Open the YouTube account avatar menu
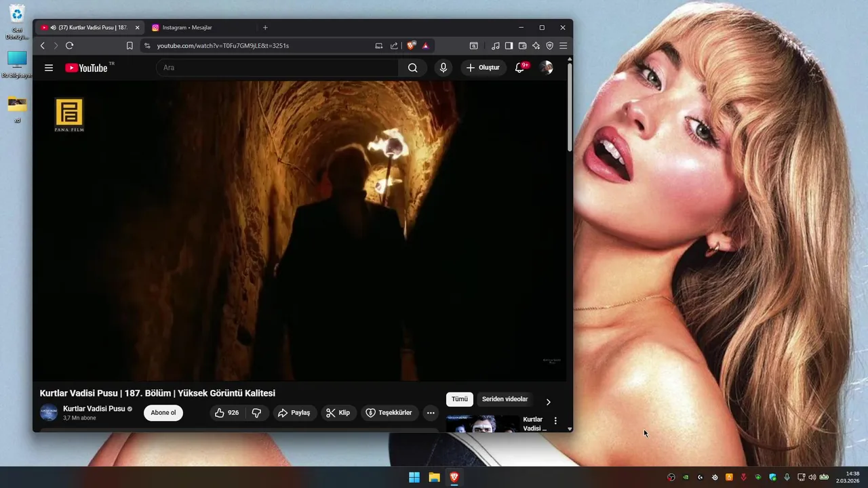This screenshot has width=868, height=488. [546, 68]
